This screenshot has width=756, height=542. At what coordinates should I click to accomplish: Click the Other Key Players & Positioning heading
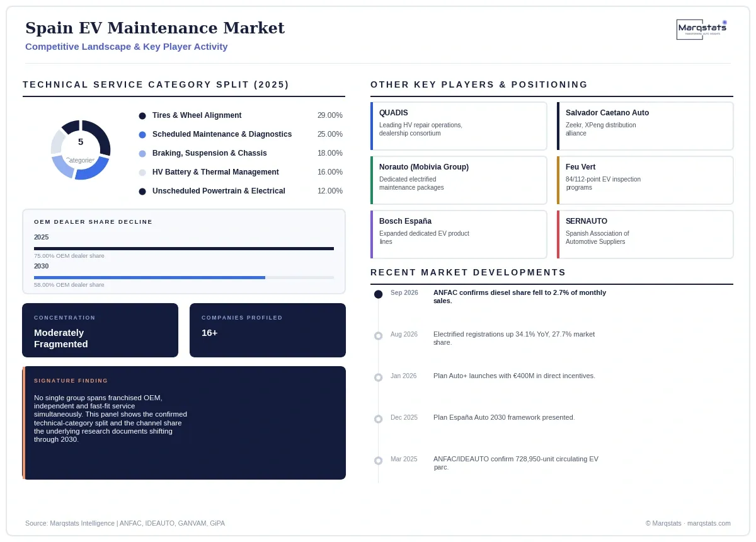pyautogui.click(x=479, y=84)
